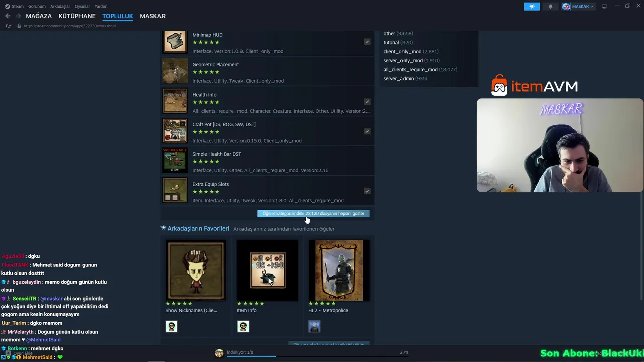644x362 pixels.
Task: Click the downloading game icon at bottom
Action: click(x=219, y=353)
